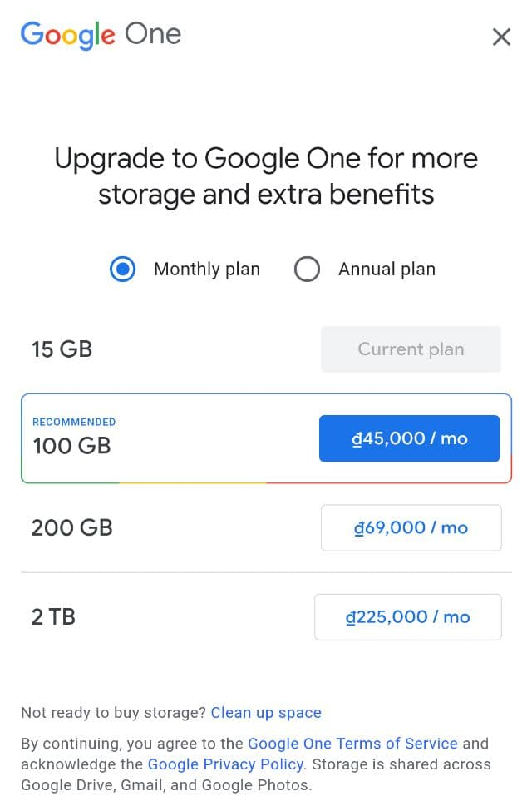Click the 'Upgrade to Google One' heading
This screenshot has height=811, width=532.
pyautogui.click(x=266, y=176)
